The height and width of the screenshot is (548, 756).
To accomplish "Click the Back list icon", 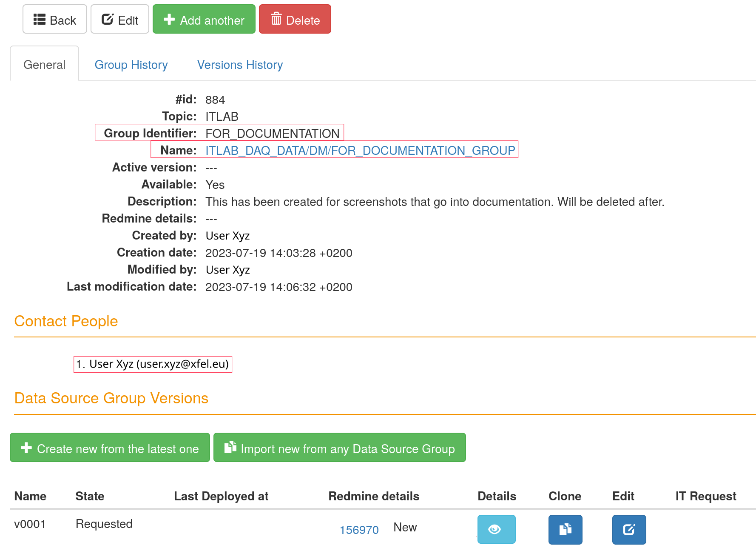I will coord(40,19).
